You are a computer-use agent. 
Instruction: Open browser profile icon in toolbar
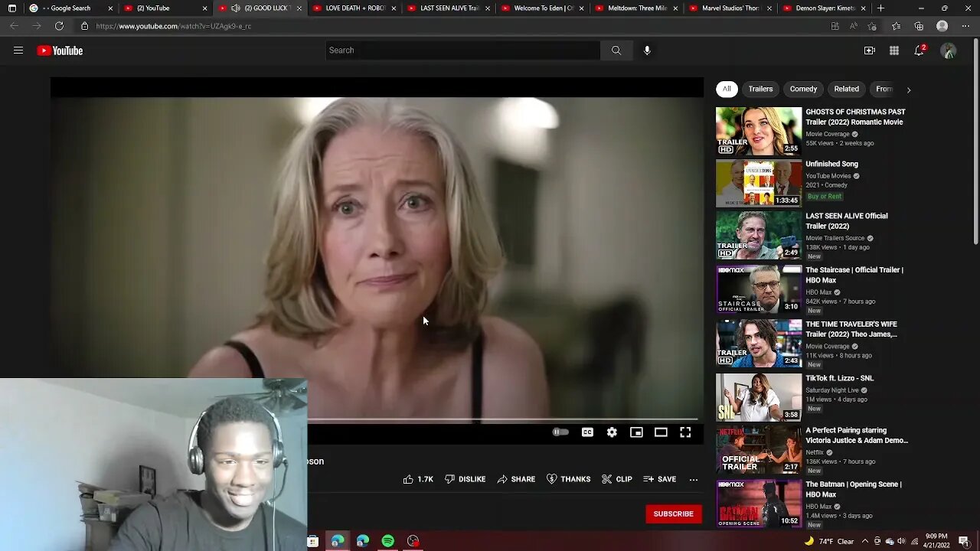(942, 26)
